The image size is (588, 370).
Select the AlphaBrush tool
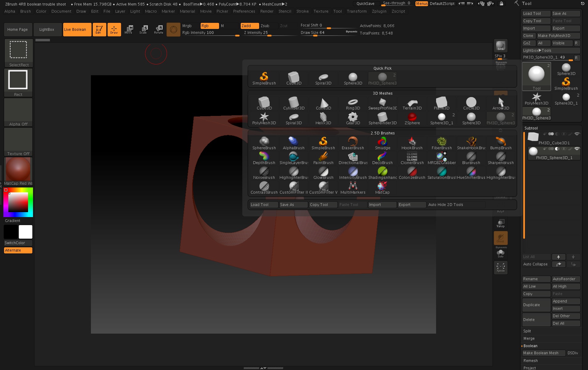[294, 143]
